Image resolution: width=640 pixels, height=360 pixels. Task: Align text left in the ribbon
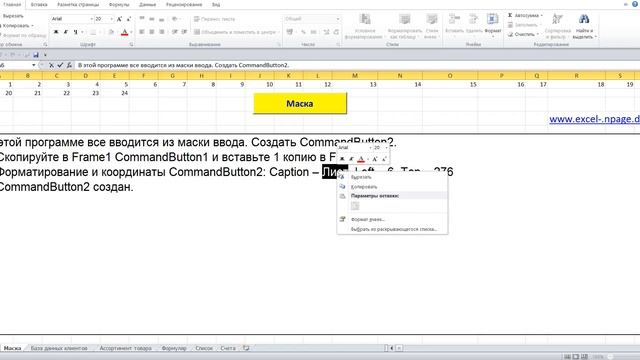pos(142,32)
